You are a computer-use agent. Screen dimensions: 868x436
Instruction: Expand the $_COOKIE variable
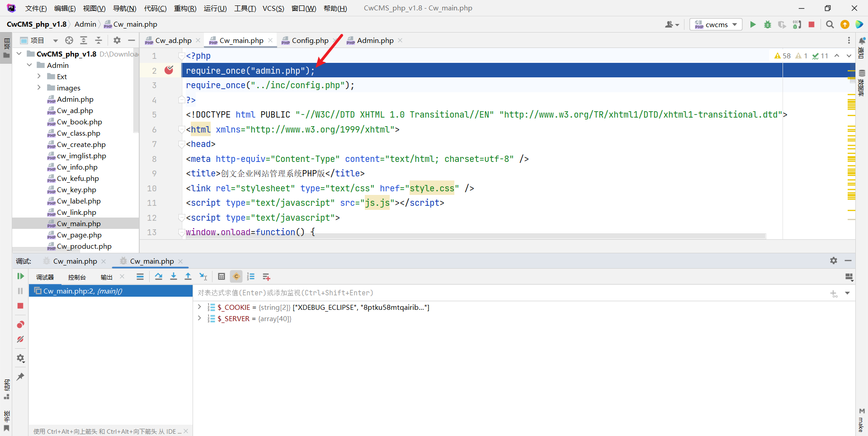pyautogui.click(x=199, y=307)
